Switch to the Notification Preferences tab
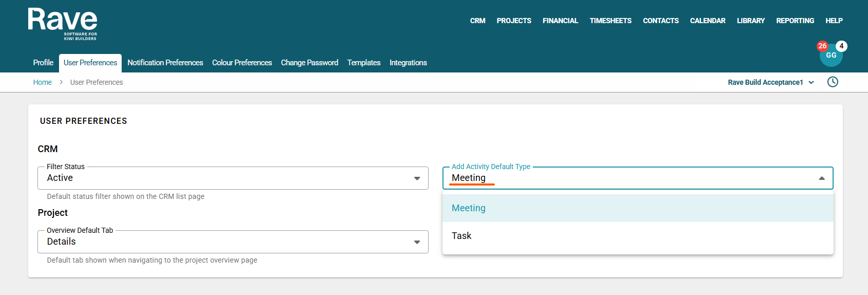868x295 pixels. [x=165, y=63]
